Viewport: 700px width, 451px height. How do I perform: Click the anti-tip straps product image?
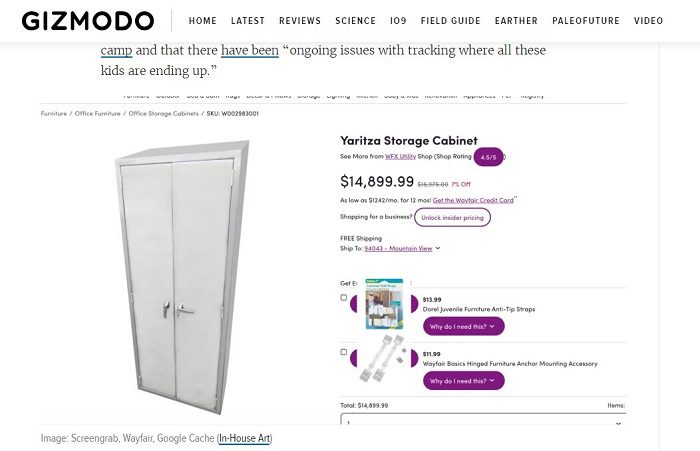pos(383,304)
